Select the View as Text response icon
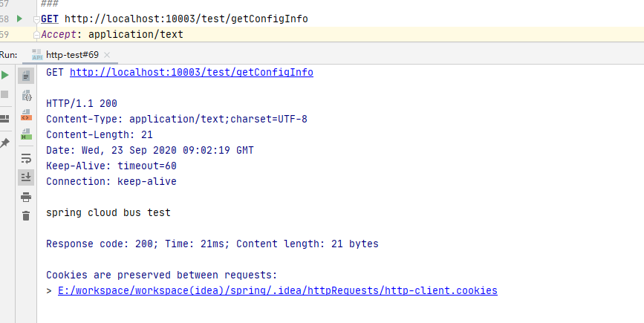 (x=26, y=76)
